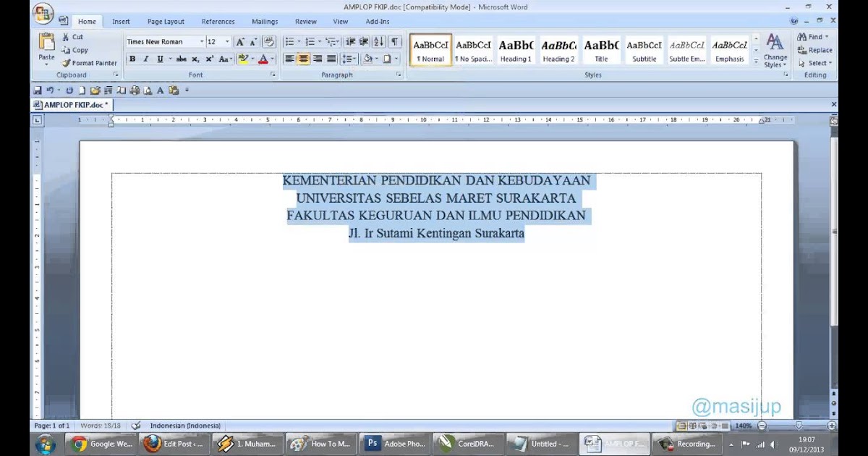Cut the selected text
Image resolution: width=868 pixels, height=456 pixels.
72,37
